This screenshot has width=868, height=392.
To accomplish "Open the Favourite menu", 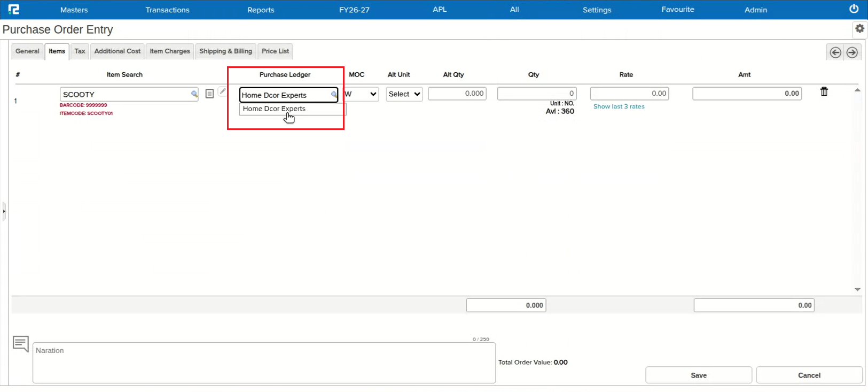I will pyautogui.click(x=677, y=9).
